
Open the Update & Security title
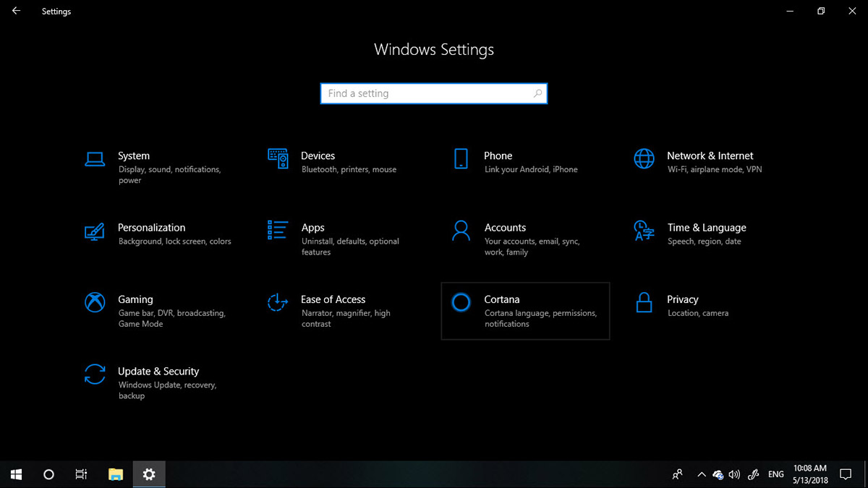pyautogui.click(x=158, y=371)
